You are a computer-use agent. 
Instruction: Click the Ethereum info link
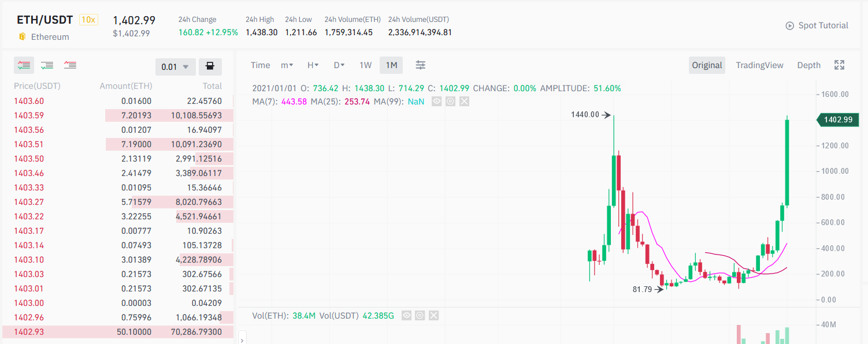point(50,37)
